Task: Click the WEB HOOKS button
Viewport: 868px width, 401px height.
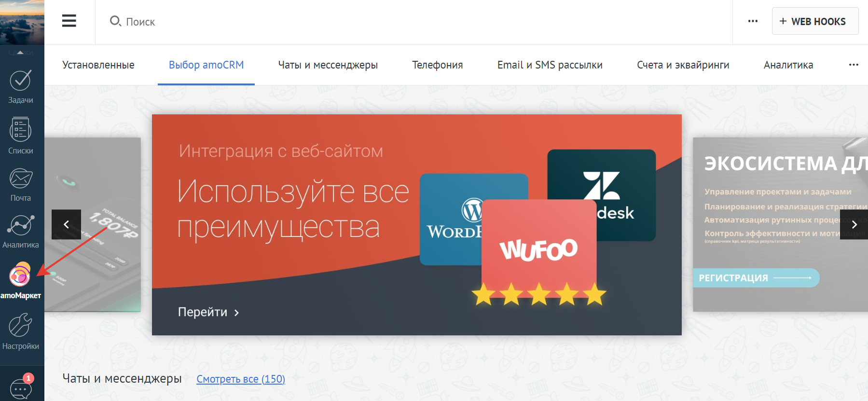Action: pyautogui.click(x=814, y=21)
